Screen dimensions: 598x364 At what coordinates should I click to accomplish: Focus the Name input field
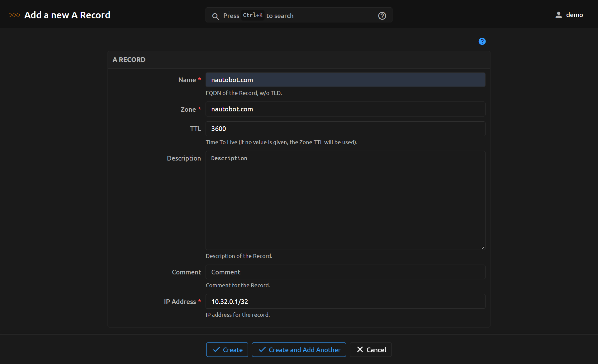[x=345, y=80]
